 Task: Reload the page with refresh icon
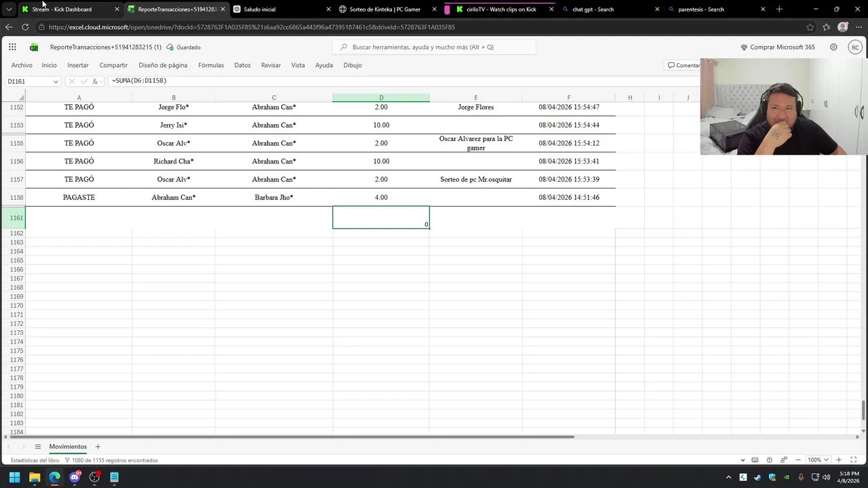25,27
